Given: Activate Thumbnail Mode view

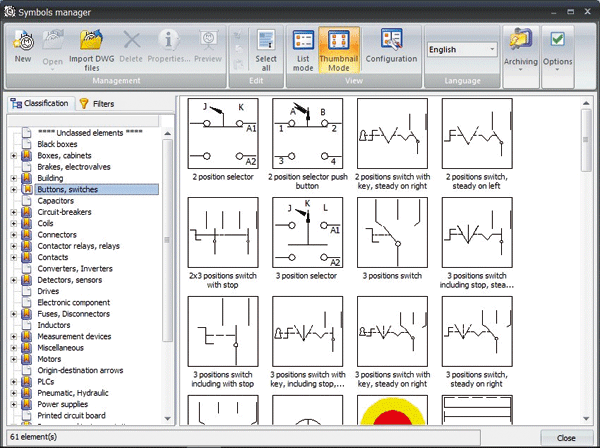Looking at the screenshot, I should pos(339,50).
